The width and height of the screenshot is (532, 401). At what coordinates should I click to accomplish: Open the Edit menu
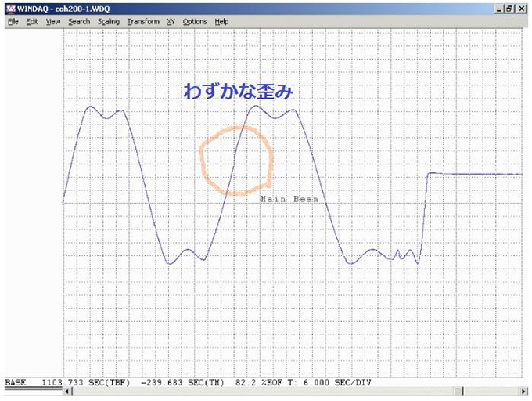(x=32, y=22)
